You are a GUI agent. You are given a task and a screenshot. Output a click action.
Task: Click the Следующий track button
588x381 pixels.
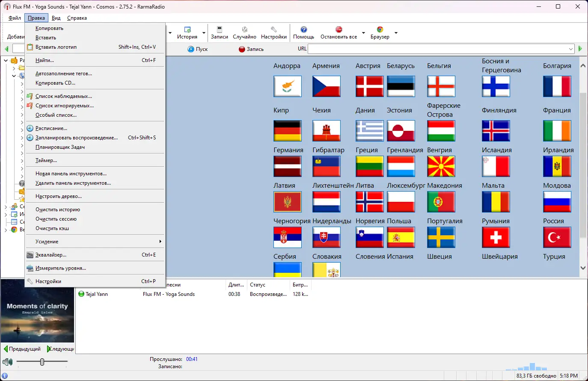60,349
